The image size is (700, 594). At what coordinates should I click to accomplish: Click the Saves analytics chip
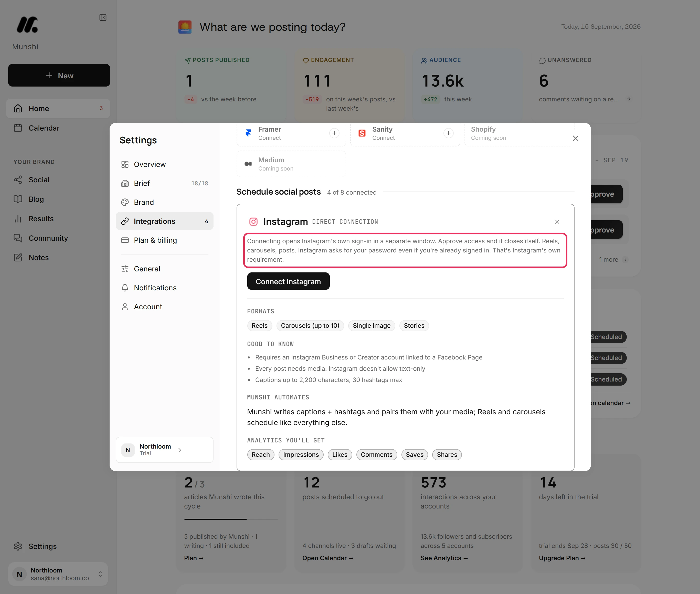pos(415,455)
